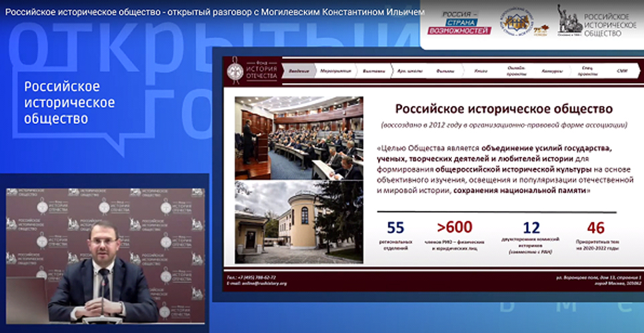Click the 'Россия – страна возможностей' logo
Viewport: 644px width, 333px height.
click(x=459, y=23)
